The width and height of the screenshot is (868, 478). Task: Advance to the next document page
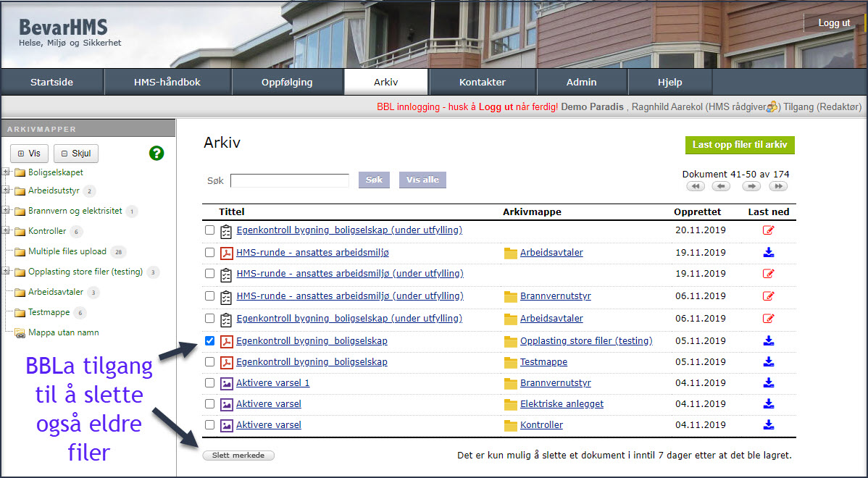tap(751, 186)
